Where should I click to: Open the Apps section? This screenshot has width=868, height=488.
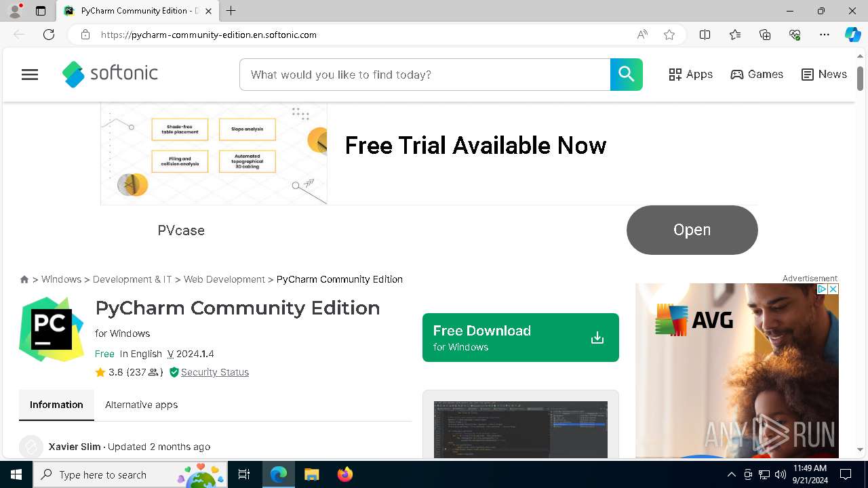point(690,75)
